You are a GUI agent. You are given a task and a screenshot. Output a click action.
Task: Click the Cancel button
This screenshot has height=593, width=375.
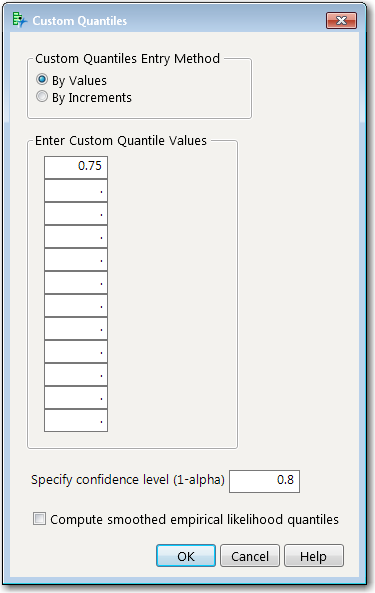(x=250, y=556)
